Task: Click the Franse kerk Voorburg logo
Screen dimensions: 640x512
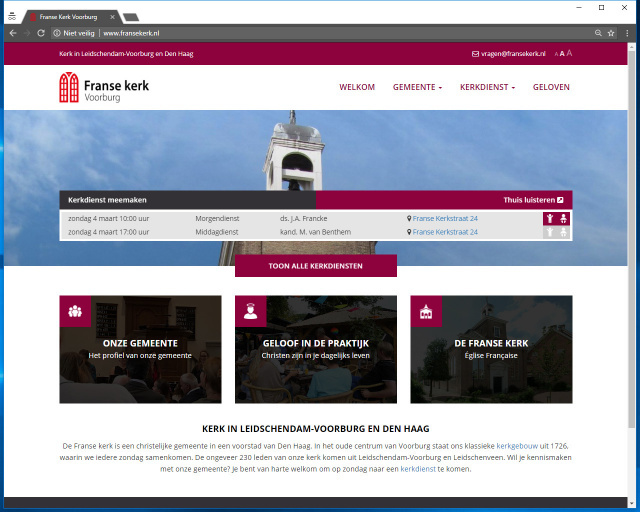Action: (104, 88)
